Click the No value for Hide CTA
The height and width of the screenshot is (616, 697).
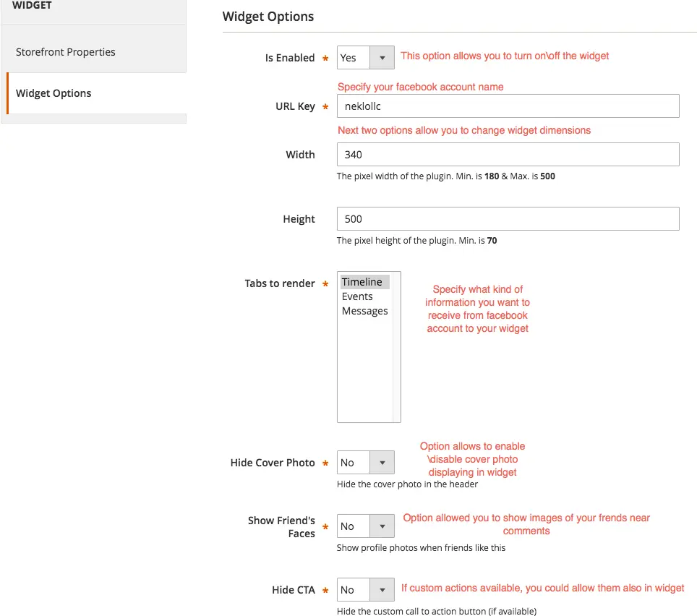click(347, 590)
